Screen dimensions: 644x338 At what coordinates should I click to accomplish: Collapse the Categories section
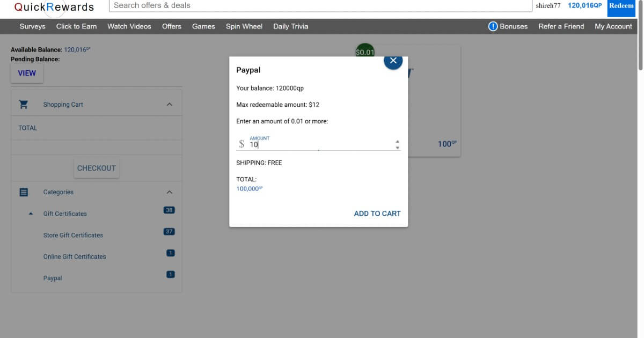click(x=170, y=192)
